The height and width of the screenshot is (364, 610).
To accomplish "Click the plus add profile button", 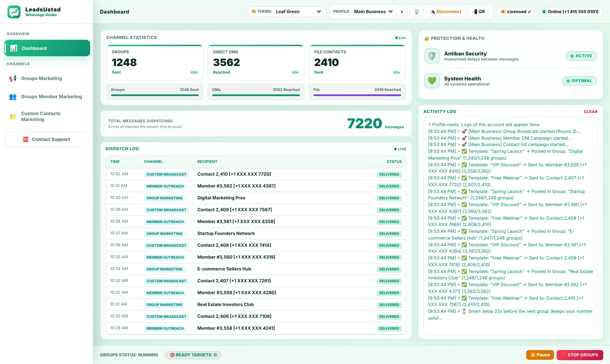I will point(402,12).
